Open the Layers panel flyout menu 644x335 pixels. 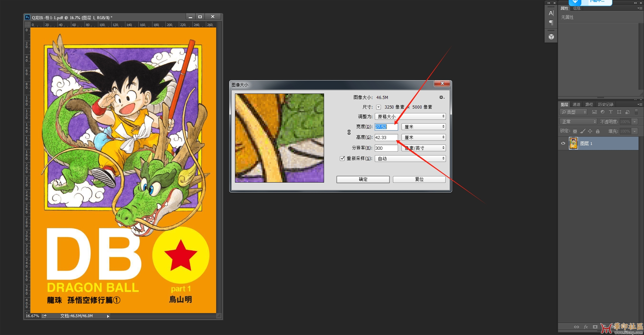tap(640, 104)
